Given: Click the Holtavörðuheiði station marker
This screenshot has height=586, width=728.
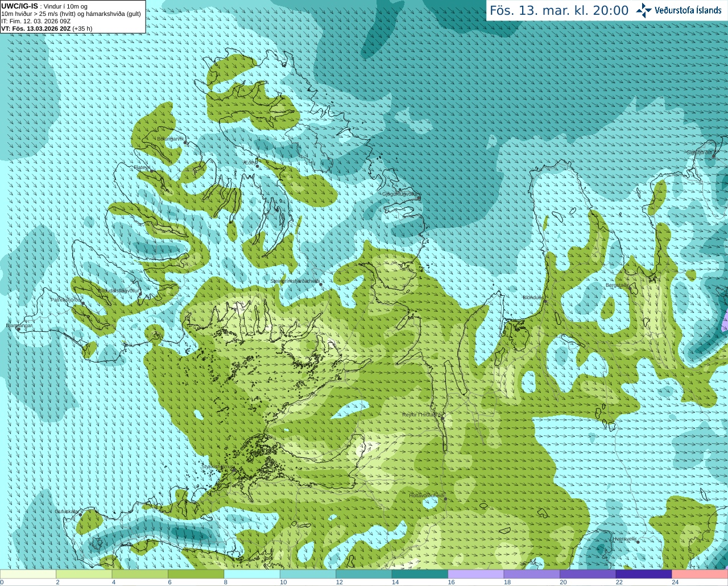Looking at the screenshot, I should 445,499.
